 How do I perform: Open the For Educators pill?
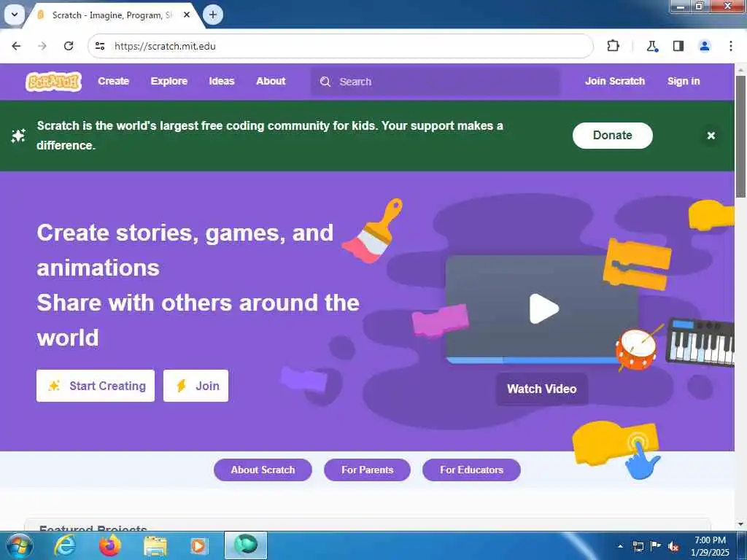pos(472,470)
